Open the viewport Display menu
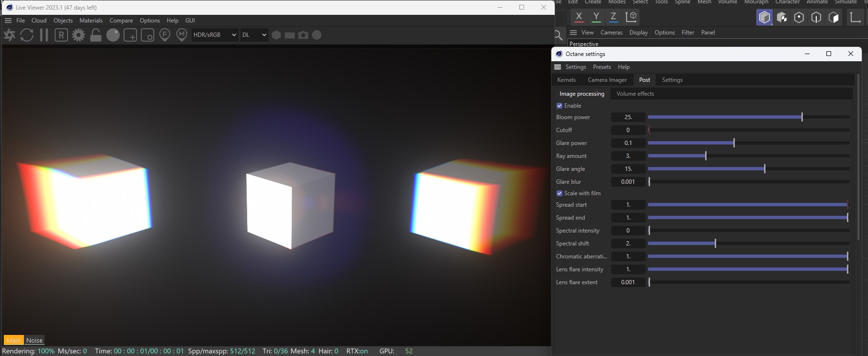 tap(639, 33)
